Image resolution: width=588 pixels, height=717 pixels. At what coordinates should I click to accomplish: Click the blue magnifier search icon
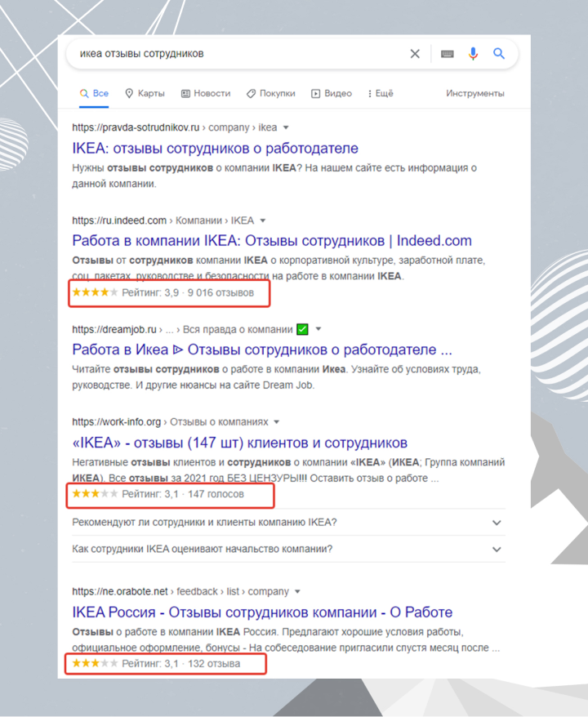(499, 54)
